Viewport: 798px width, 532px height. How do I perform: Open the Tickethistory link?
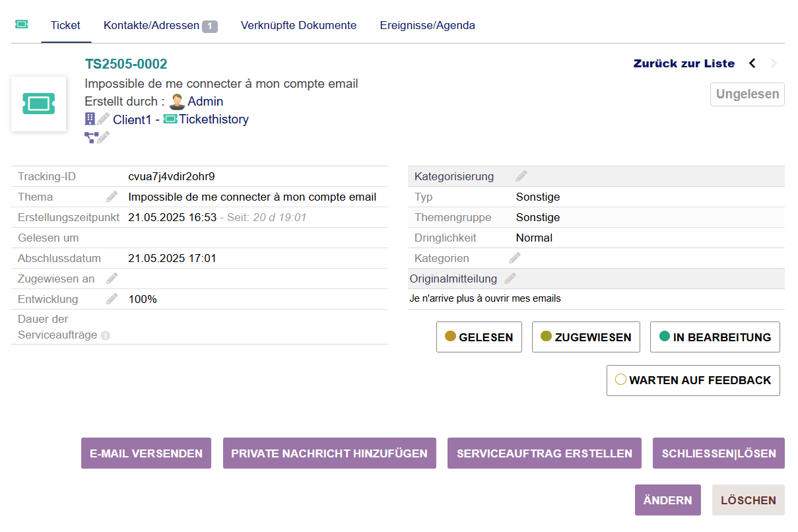214,119
